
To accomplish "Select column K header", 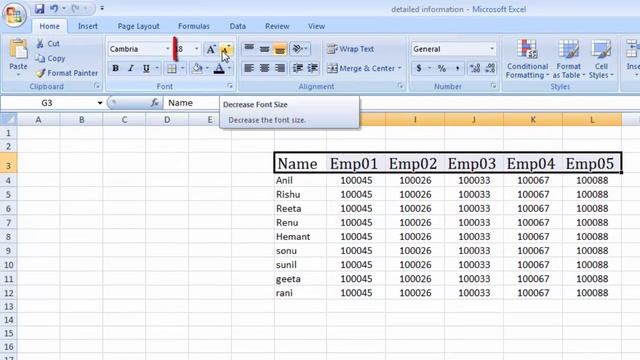I will pos(533,120).
